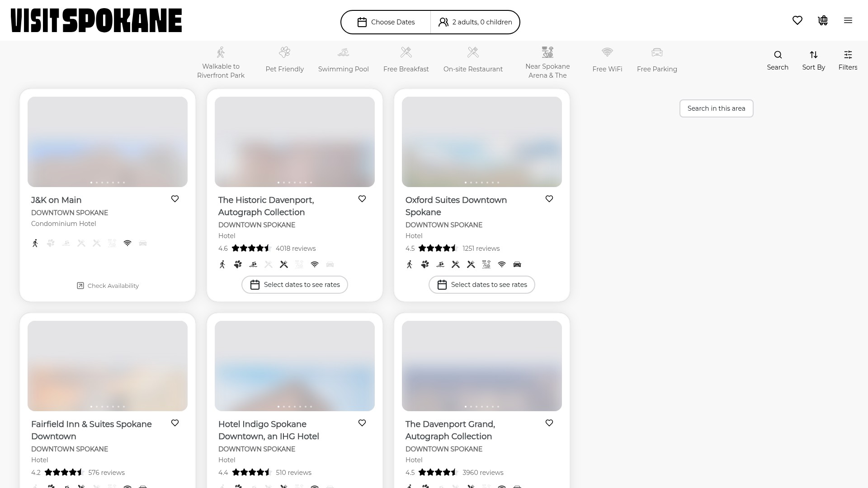
Task: Select dates for Oxford Suites
Action: pyautogui.click(x=482, y=285)
